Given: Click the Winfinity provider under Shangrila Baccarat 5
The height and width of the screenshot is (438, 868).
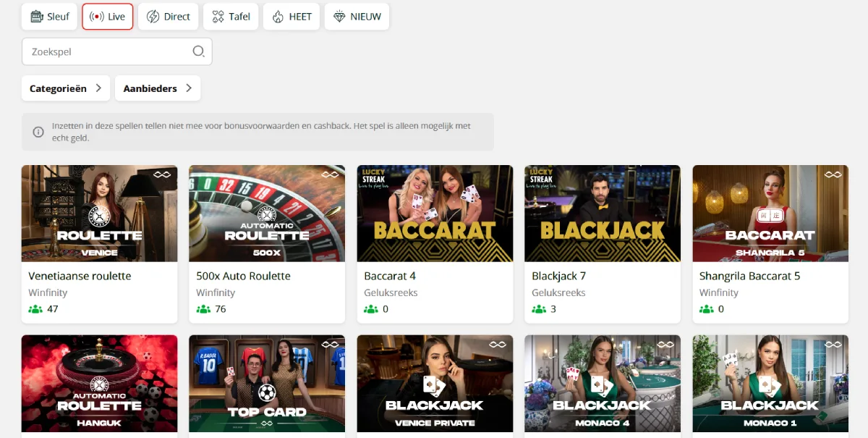Looking at the screenshot, I should [719, 292].
